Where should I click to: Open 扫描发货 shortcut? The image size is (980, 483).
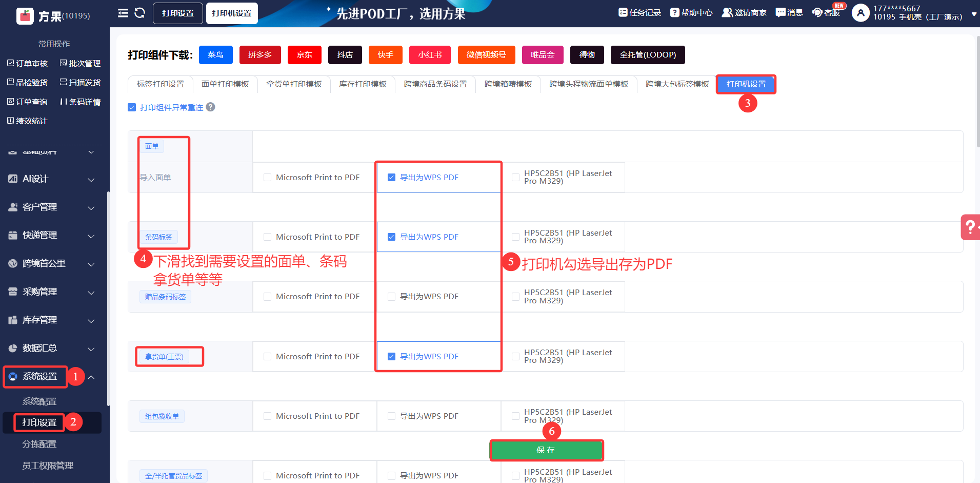click(x=81, y=82)
